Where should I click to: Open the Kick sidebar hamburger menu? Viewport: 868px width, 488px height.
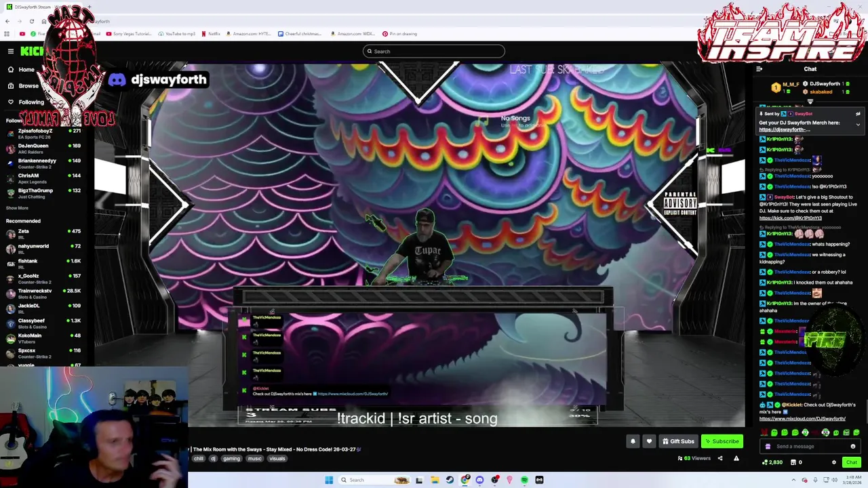click(10, 52)
